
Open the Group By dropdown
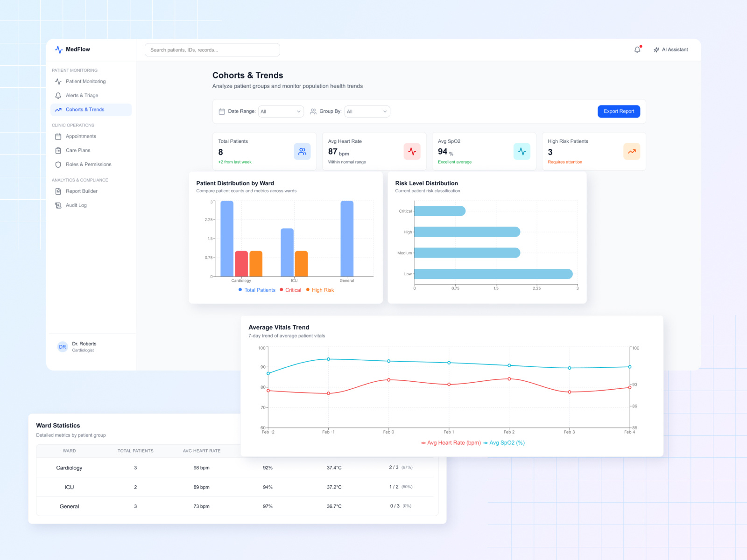coord(367,112)
